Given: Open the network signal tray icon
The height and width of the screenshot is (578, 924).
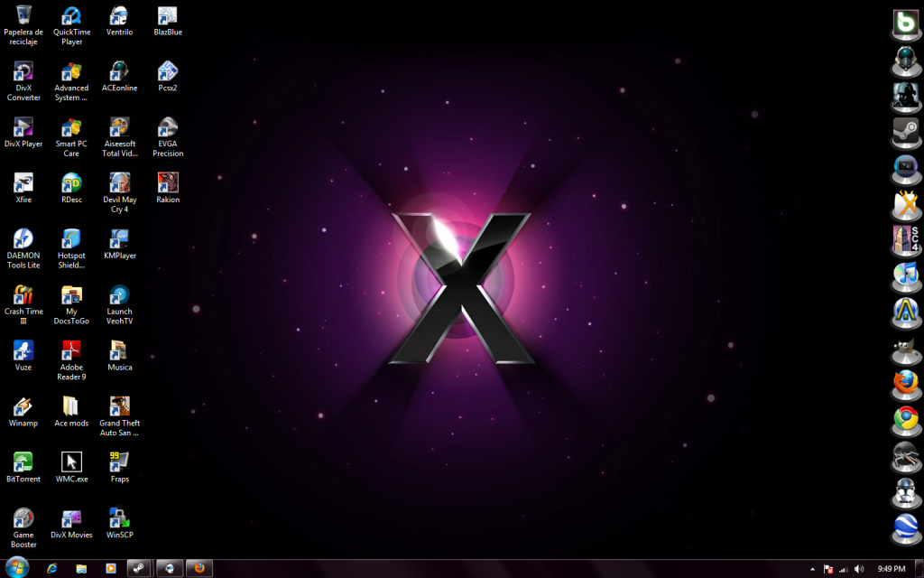Looking at the screenshot, I should (844, 569).
